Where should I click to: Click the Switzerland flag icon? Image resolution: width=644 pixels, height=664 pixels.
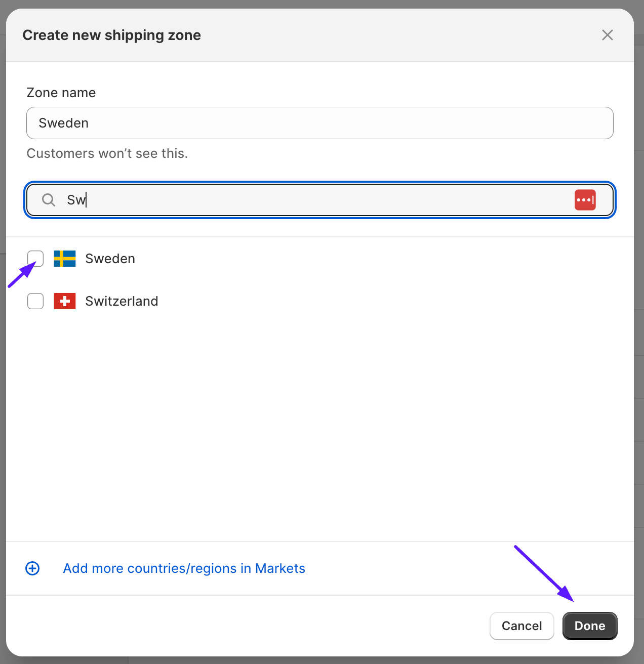point(64,301)
